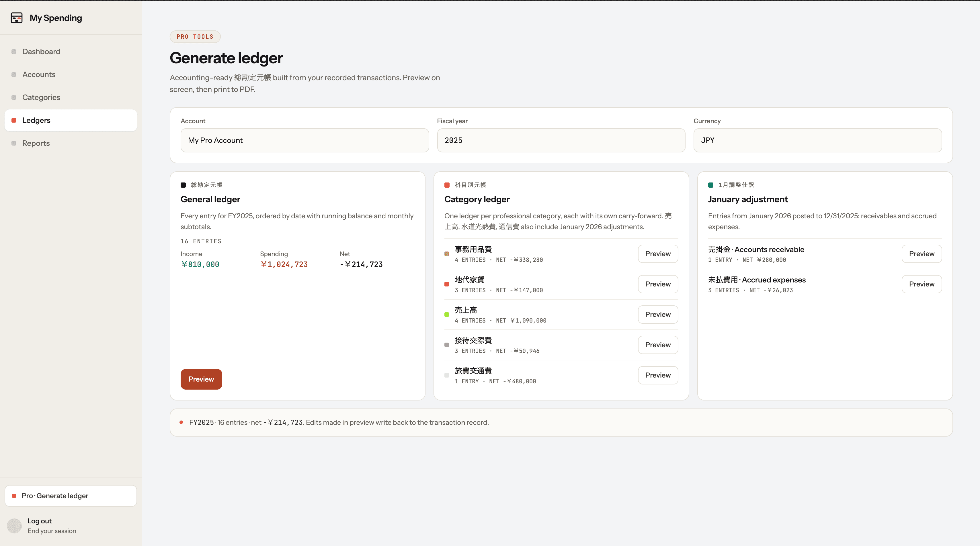Screen dimensions: 980x546
Task: Click the tan swatch next to 事務用品費
Action: coord(447,254)
